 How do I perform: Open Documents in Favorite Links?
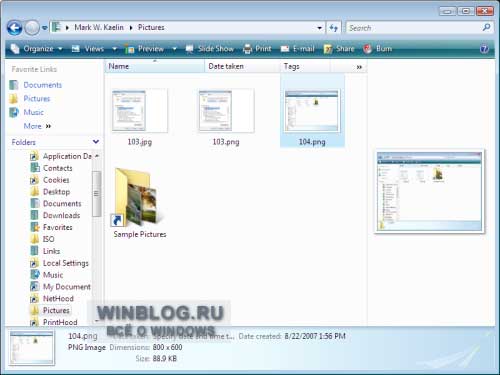[x=36, y=85]
